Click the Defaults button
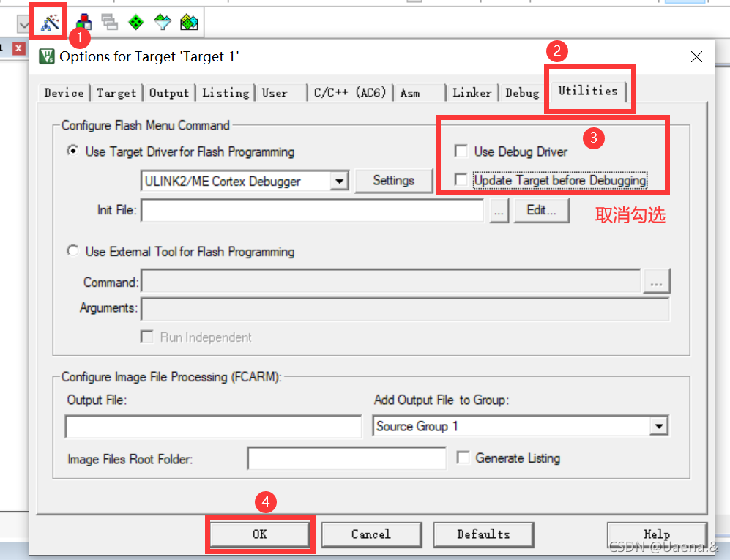The width and height of the screenshot is (730, 560). click(483, 534)
